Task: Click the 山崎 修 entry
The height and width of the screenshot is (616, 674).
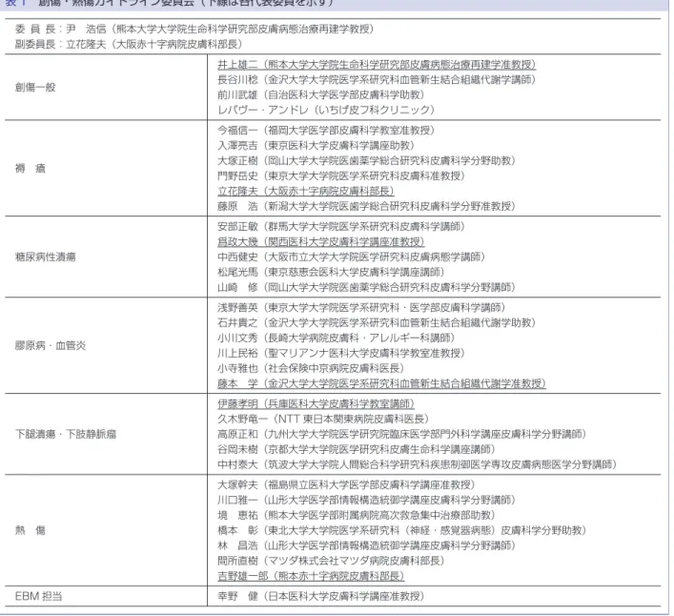Action: pos(367,287)
